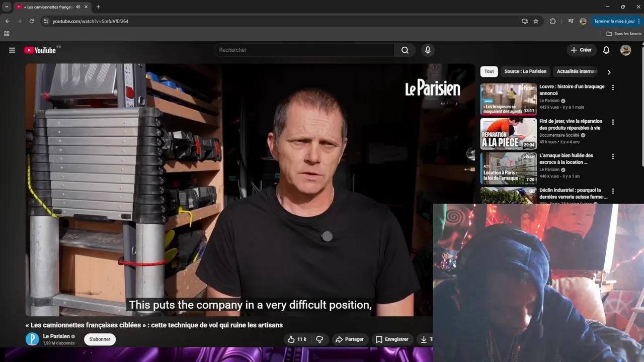Open the tab search dropdown arrow
644x362 pixels.
[7, 7]
